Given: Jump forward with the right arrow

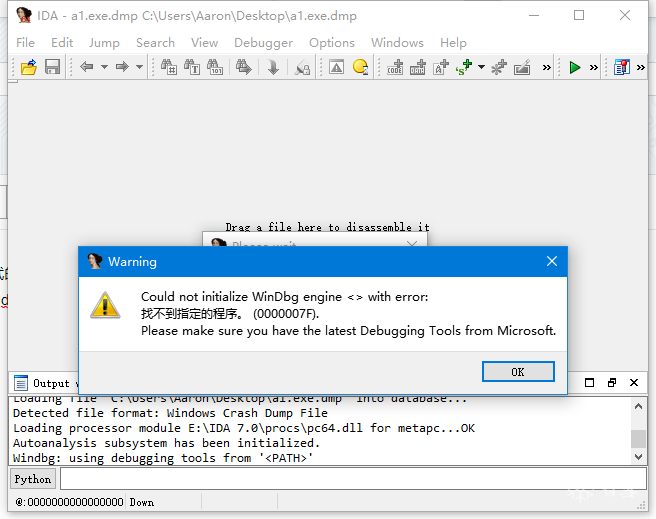Looking at the screenshot, I should click(x=122, y=67).
